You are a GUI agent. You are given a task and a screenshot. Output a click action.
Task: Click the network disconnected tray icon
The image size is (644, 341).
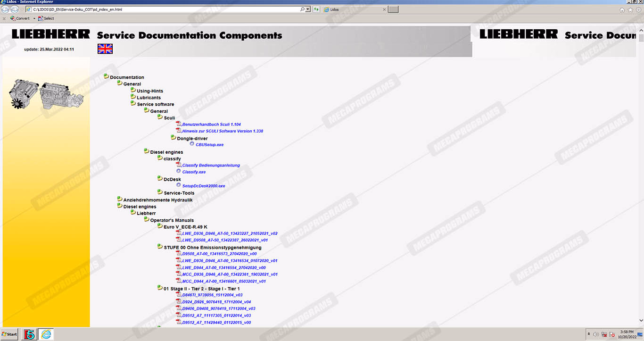tap(604, 334)
